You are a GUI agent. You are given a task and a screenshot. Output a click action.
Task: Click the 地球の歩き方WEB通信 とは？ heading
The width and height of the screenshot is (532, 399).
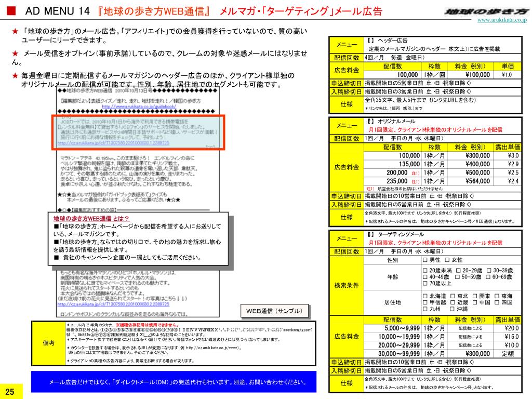[91, 219]
